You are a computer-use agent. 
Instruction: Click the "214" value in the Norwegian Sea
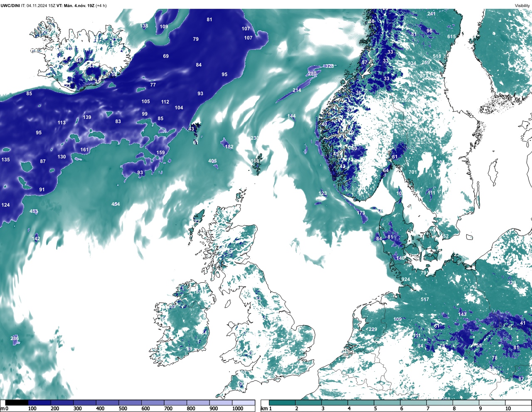pyautogui.click(x=297, y=90)
